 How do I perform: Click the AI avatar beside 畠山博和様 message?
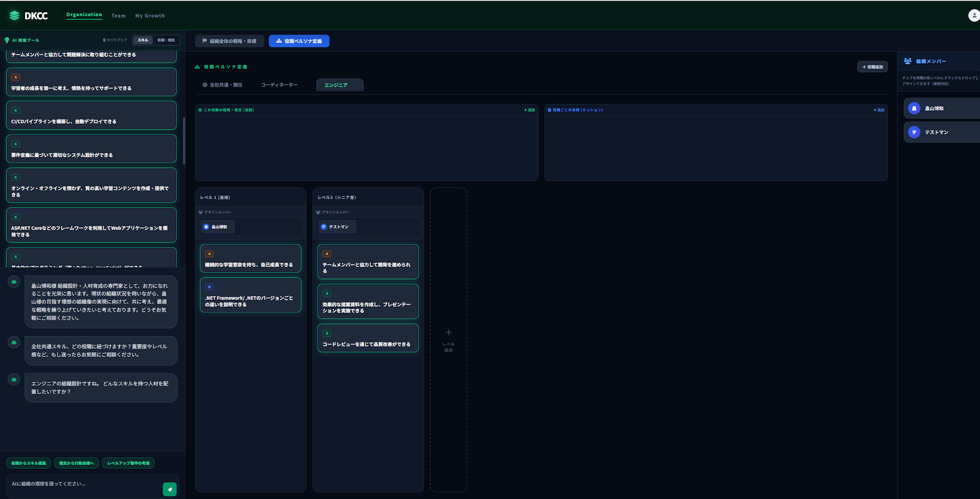14,282
